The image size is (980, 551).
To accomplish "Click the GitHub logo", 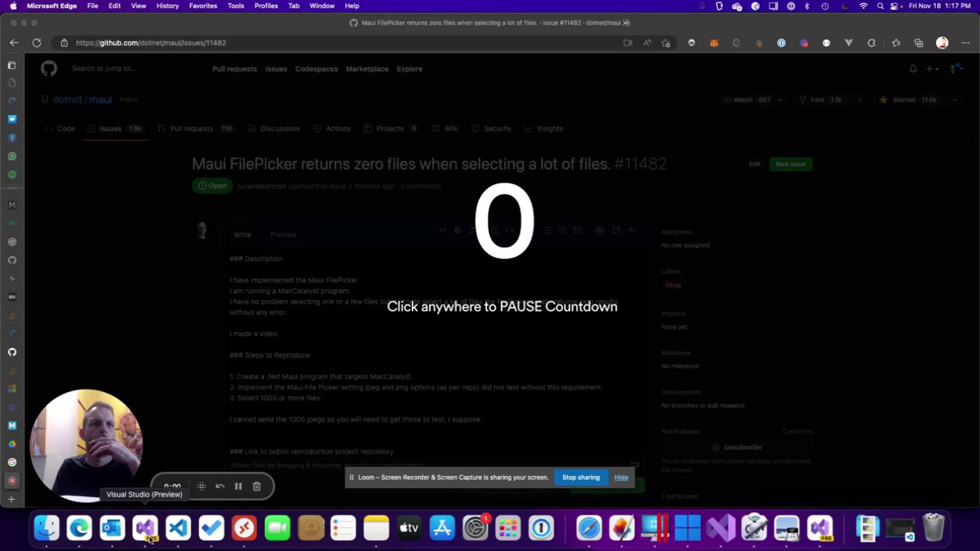I will pos(49,69).
